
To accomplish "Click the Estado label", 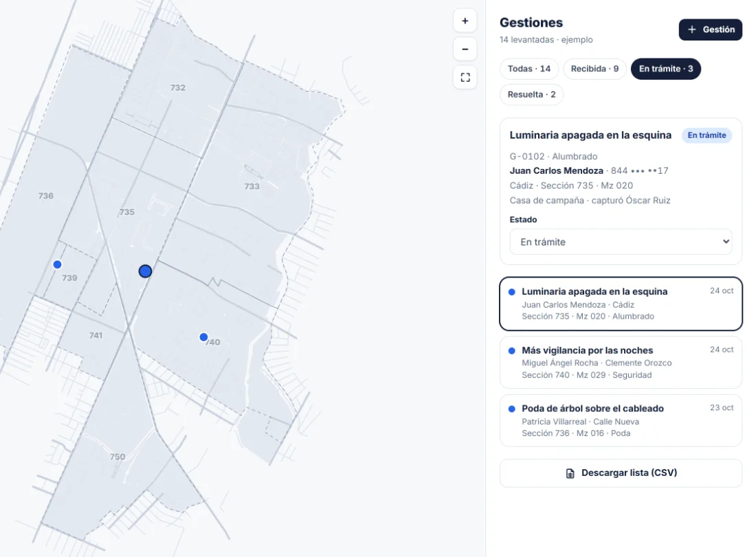I will click(x=523, y=220).
